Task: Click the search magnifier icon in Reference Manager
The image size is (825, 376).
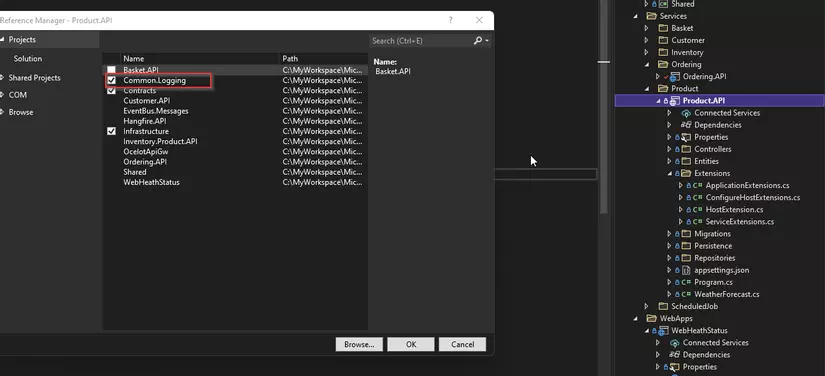Action: 478,40
